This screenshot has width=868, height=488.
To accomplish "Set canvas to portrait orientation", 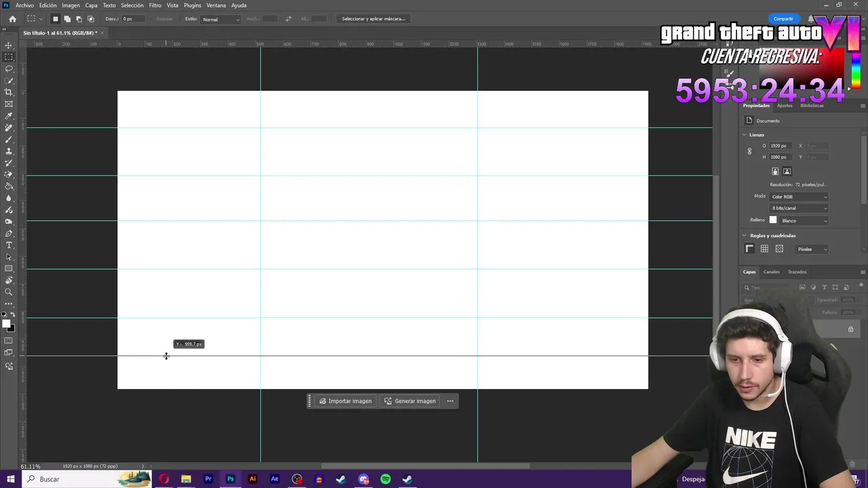I will (775, 171).
